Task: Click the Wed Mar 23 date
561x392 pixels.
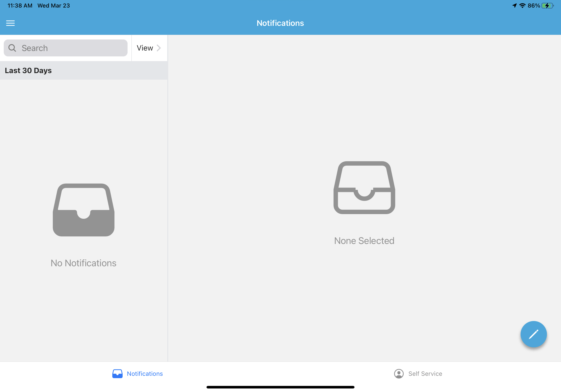Action: tap(54, 6)
